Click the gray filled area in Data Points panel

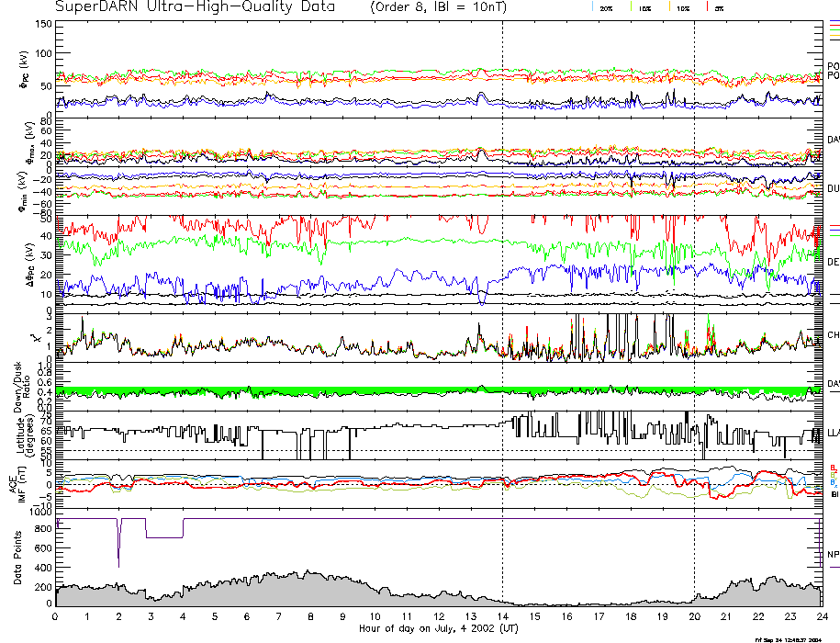(275, 592)
